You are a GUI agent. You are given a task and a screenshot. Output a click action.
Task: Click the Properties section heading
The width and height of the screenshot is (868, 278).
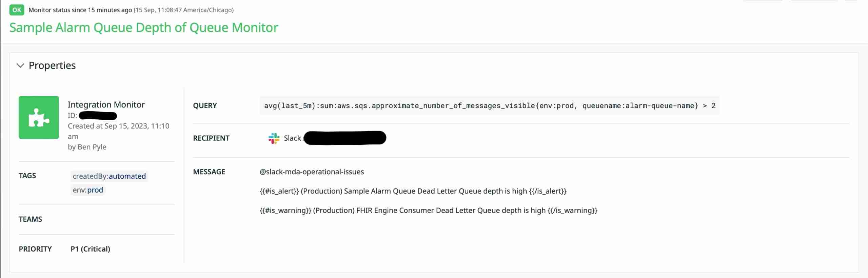coord(52,65)
